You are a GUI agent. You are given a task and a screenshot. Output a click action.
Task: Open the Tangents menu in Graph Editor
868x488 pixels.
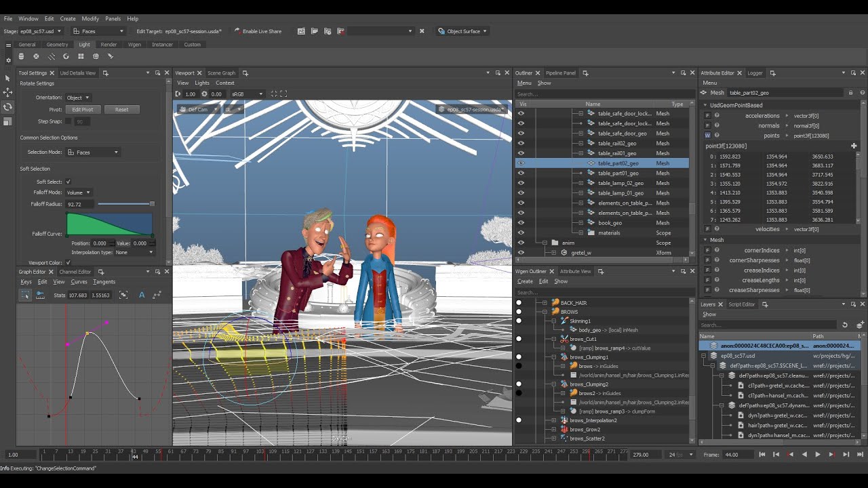104,282
